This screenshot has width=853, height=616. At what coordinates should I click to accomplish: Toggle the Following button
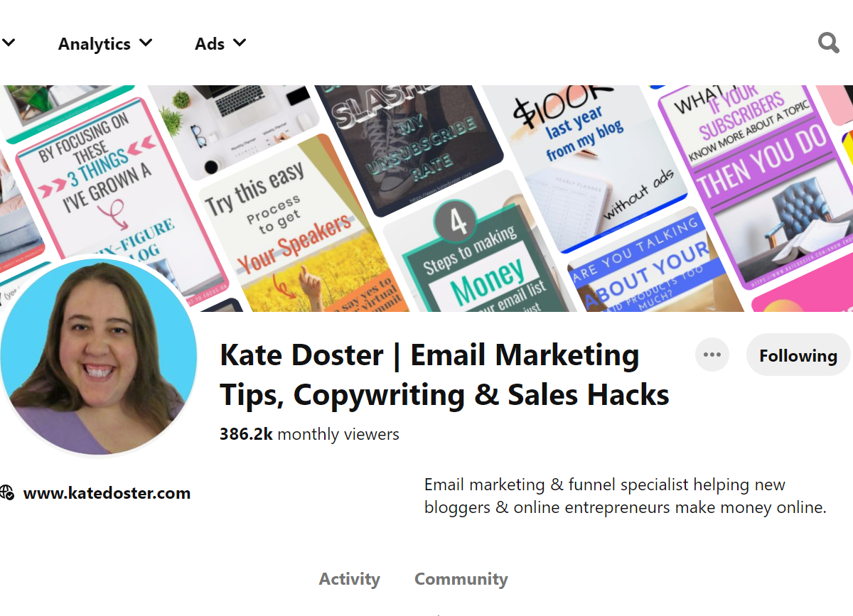pos(798,355)
